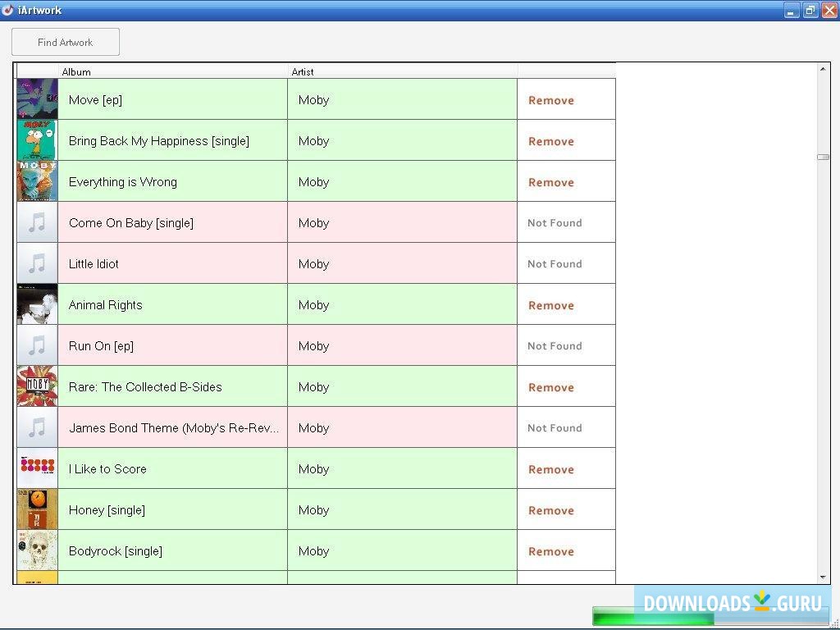Click Moby artist cell in Animal Rights row
Image resolution: width=840 pixels, height=630 pixels.
[402, 304]
